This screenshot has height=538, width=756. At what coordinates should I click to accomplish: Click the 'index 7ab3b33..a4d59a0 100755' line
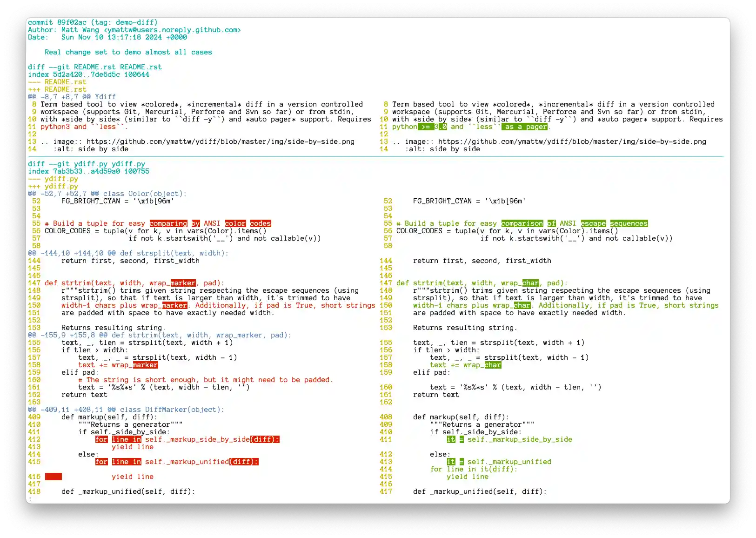point(88,171)
